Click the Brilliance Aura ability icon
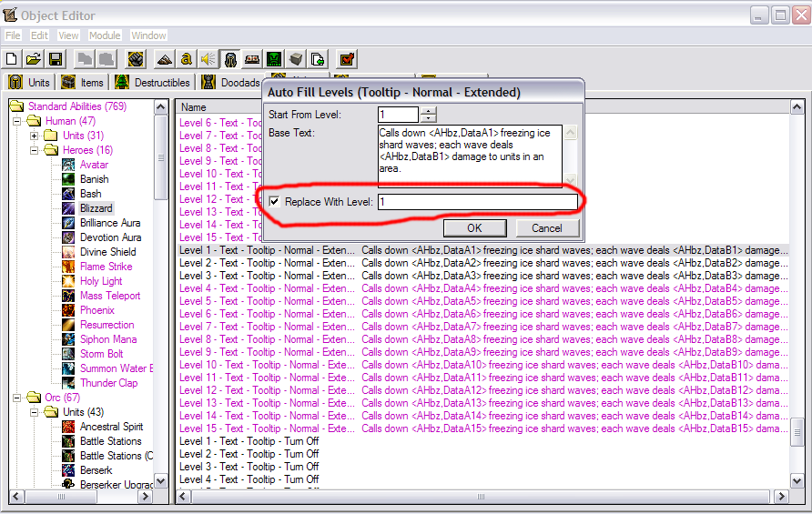Viewport: 812px width, 514px height. (x=68, y=223)
